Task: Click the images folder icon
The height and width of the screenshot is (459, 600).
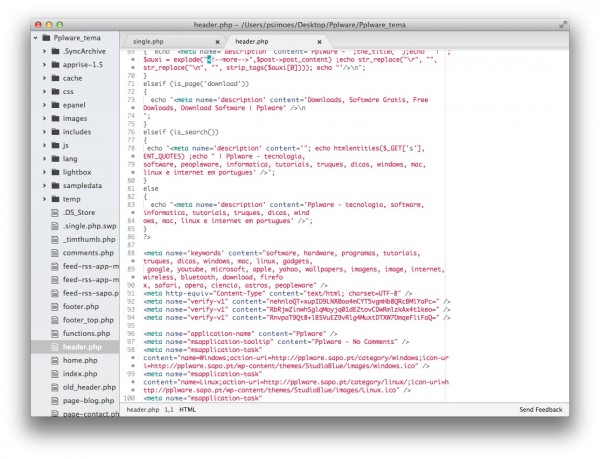Action: [x=55, y=118]
